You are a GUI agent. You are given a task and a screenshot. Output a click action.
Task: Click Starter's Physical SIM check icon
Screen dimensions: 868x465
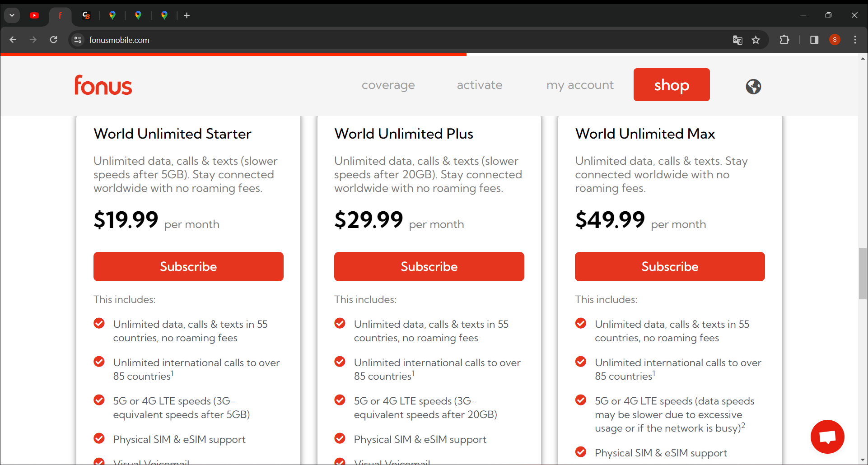[x=99, y=438]
